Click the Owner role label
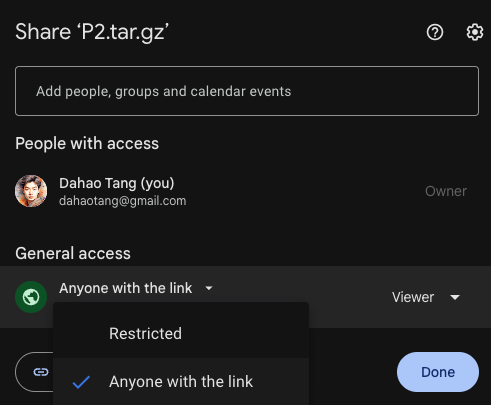Screen dimensions: 491x405 pyautogui.click(x=446, y=191)
